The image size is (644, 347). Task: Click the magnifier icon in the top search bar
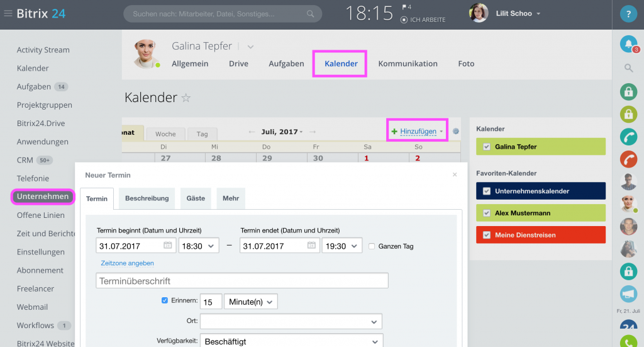pyautogui.click(x=311, y=14)
